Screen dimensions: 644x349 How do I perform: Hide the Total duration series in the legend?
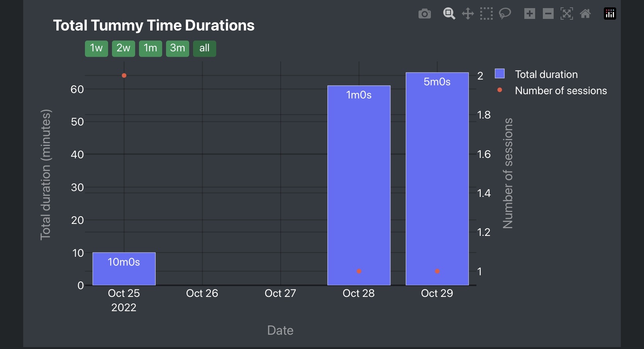point(546,74)
